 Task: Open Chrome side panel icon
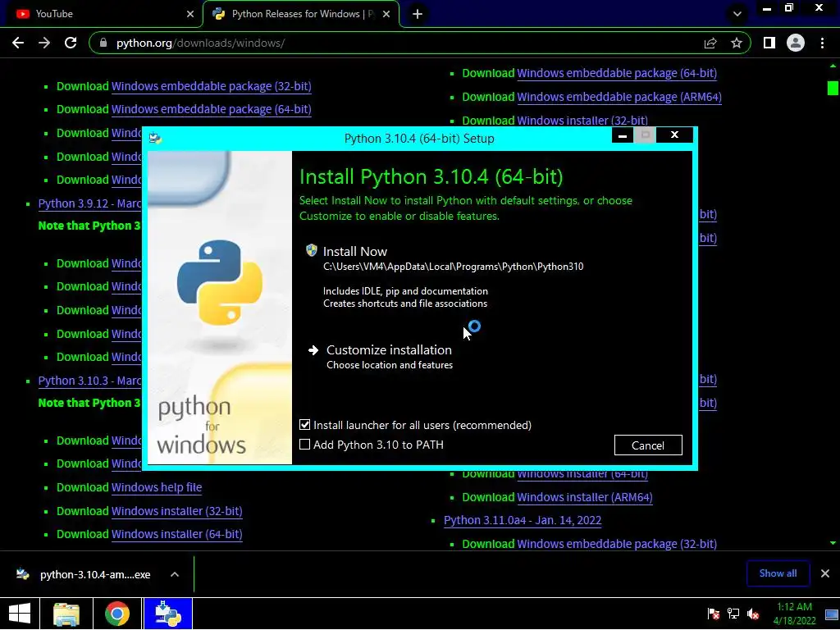tap(769, 43)
